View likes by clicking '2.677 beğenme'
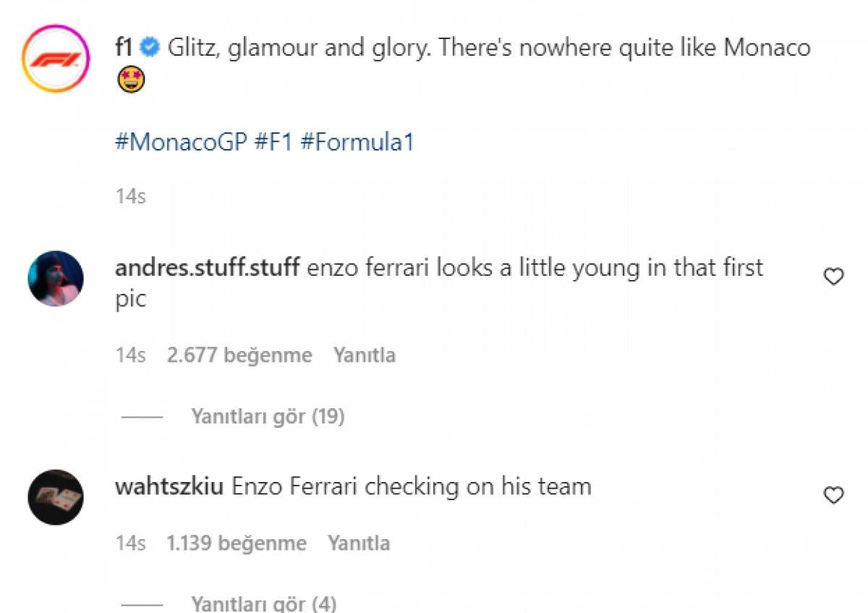The height and width of the screenshot is (613, 868). pos(239,355)
